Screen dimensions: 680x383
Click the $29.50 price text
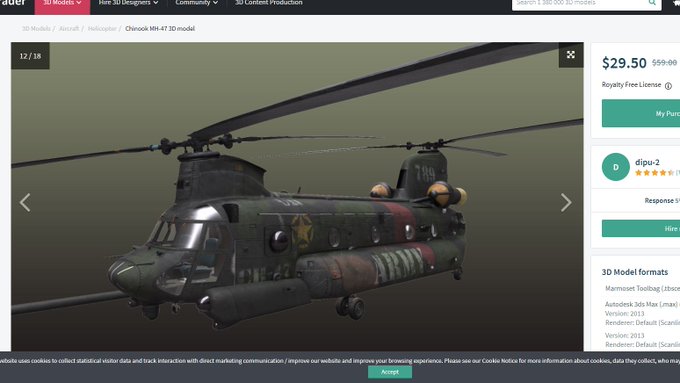(624, 63)
